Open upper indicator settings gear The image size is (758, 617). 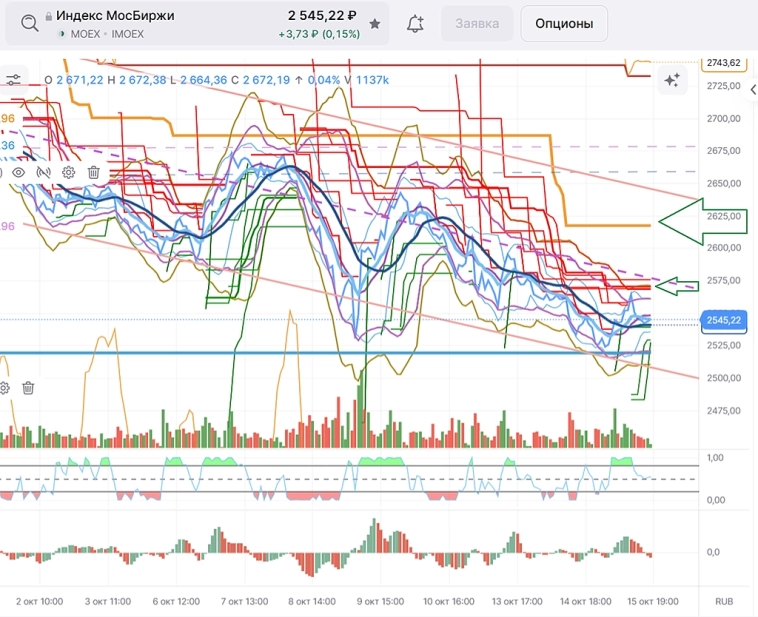69,172
